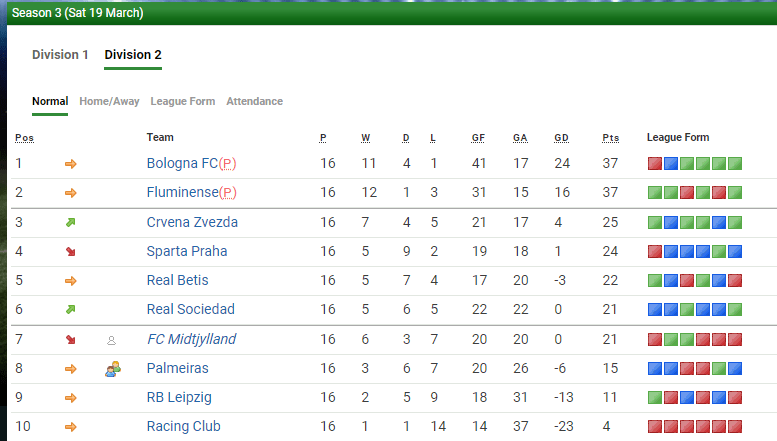This screenshot has width=777, height=441.
Task: Click Sparta Praha's red down arrow
Action: click(x=71, y=251)
